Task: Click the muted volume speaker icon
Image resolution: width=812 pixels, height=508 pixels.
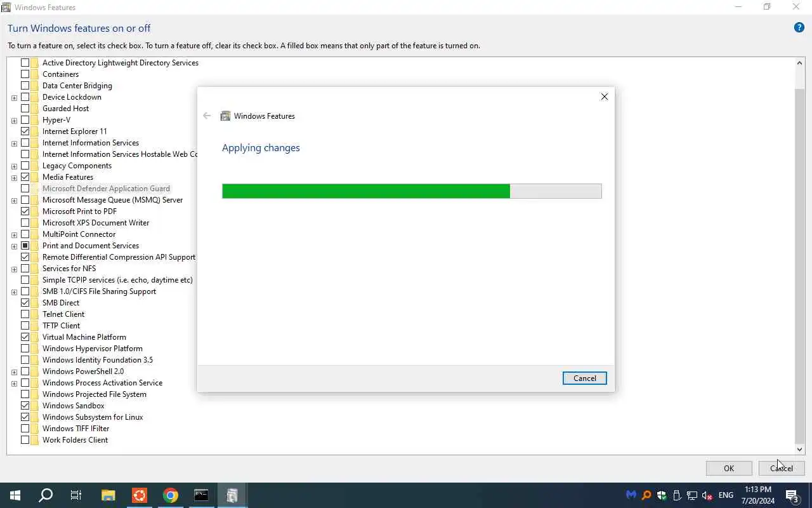Action: [707, 495]
